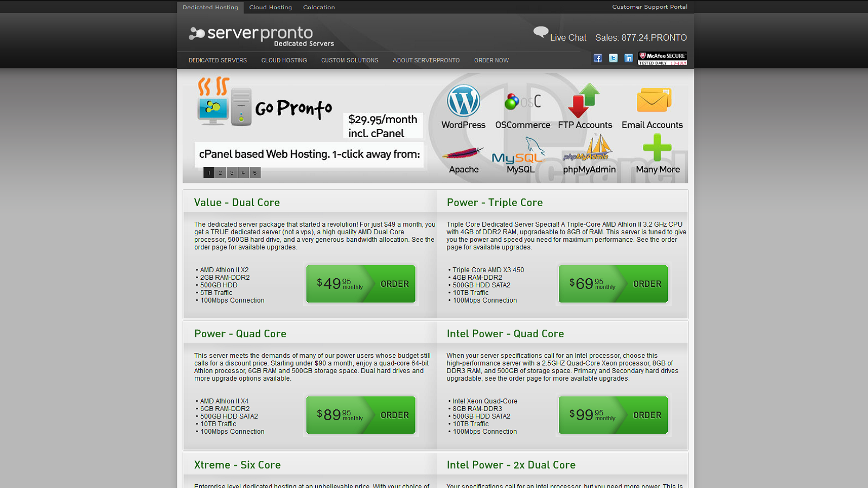Click the '6GB RAM-DDR2' spec line

(225, 409)
